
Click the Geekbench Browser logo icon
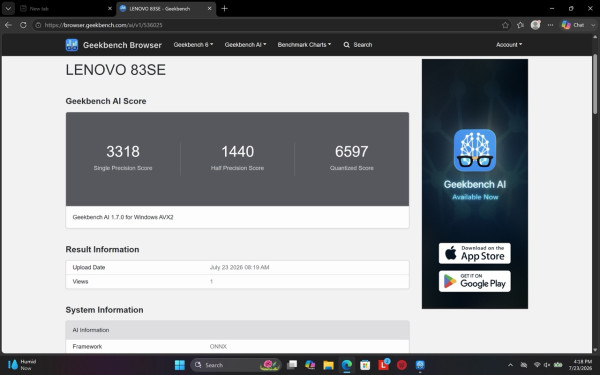72,45
